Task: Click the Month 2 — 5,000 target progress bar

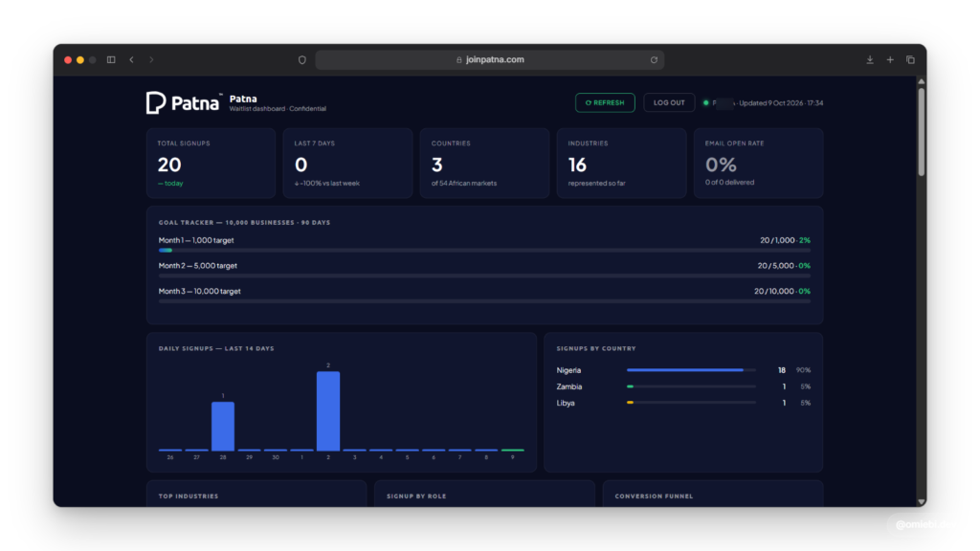Action: tap(484, 275)
